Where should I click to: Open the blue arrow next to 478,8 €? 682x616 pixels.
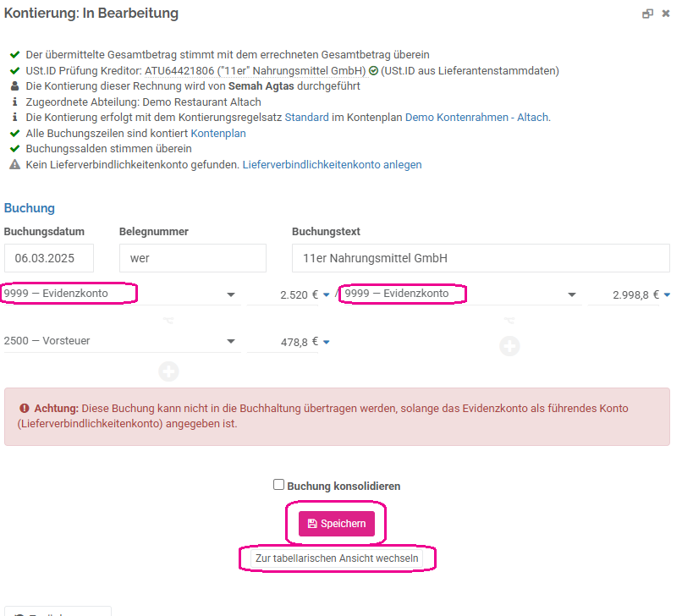click(x=327, y=343)
